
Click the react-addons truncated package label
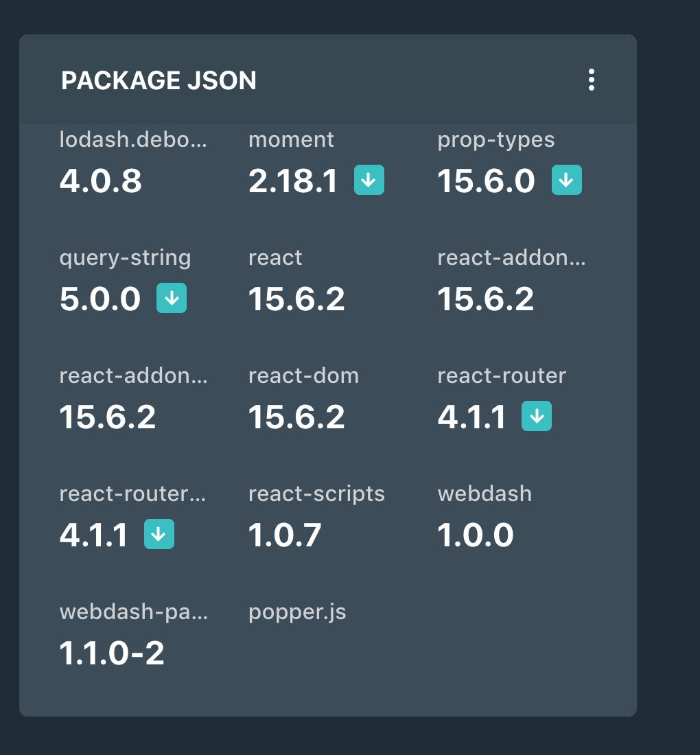point(512,257)
